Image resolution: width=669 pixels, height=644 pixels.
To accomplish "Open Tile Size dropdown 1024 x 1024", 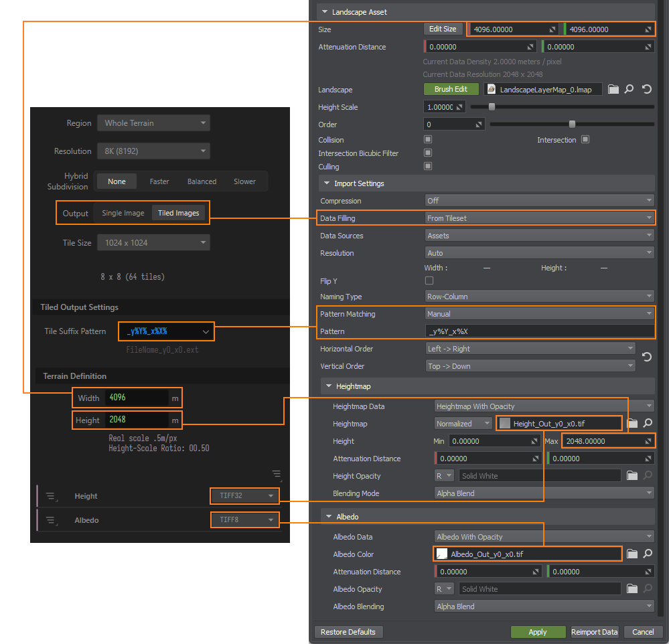I will pos(153,243).
